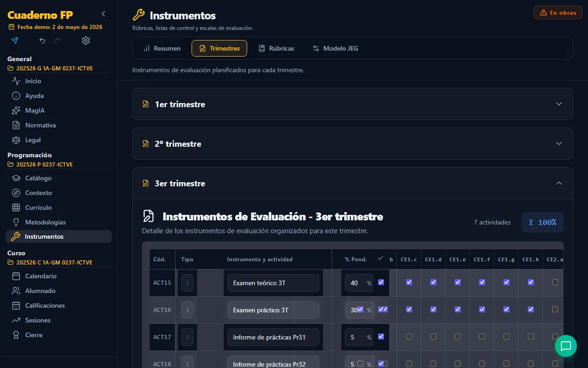Click the Contexto compass icon
588x368 pixels.
pos(16,193)
